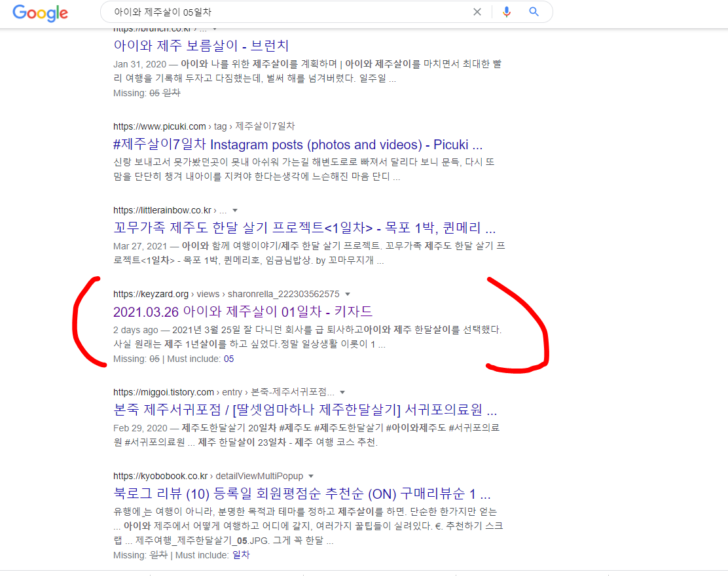Click the https://www.picuki.com URL text
The image size is (728, 576).
click(x=159, y=126)
